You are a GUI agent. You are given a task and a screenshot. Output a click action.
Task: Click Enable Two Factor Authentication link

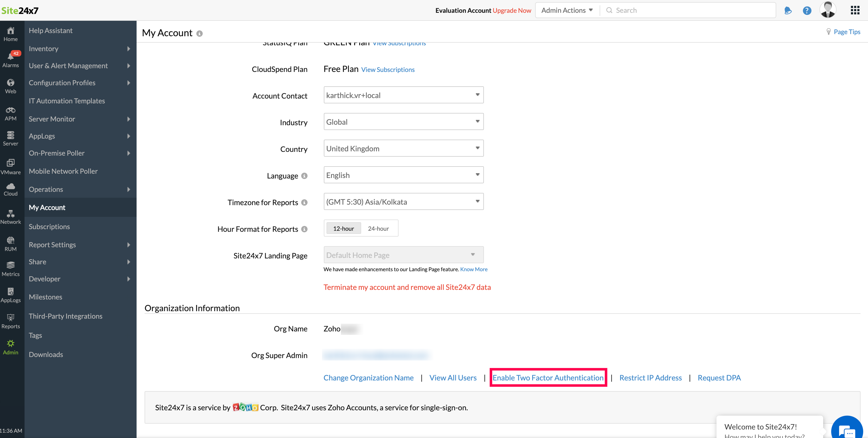[548, 378]
